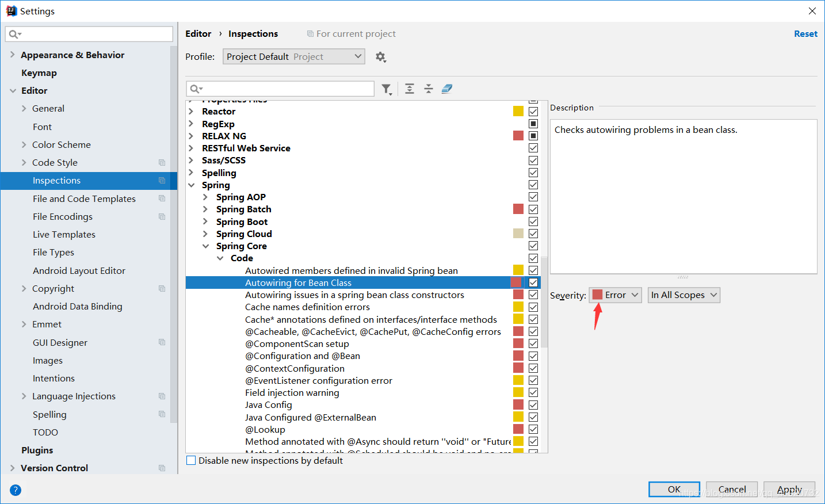
Task: Toggle the Java Config inspection checkbox
Action: pos(533,405)
